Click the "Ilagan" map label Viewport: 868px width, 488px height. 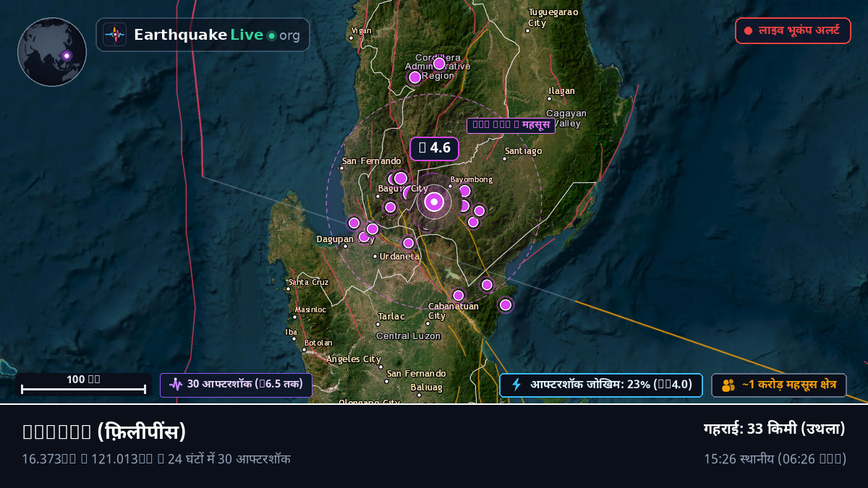pyautogui.click(x=562, y=91)
